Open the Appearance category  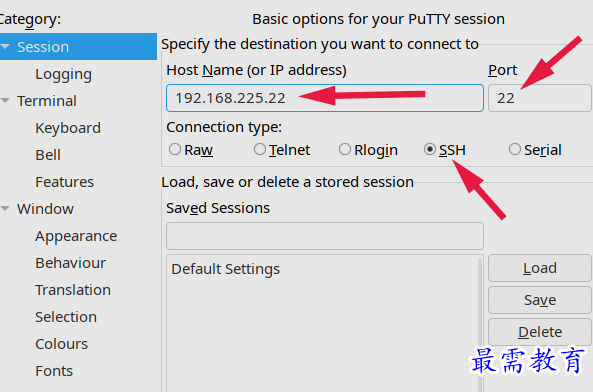[x=76, y=236]
